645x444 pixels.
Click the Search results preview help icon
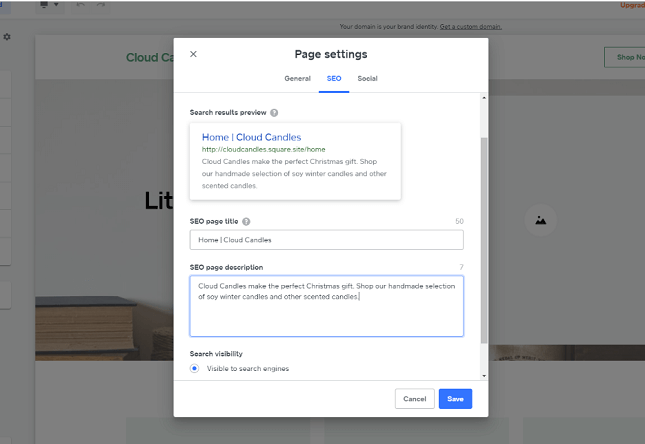pos(274,113)
